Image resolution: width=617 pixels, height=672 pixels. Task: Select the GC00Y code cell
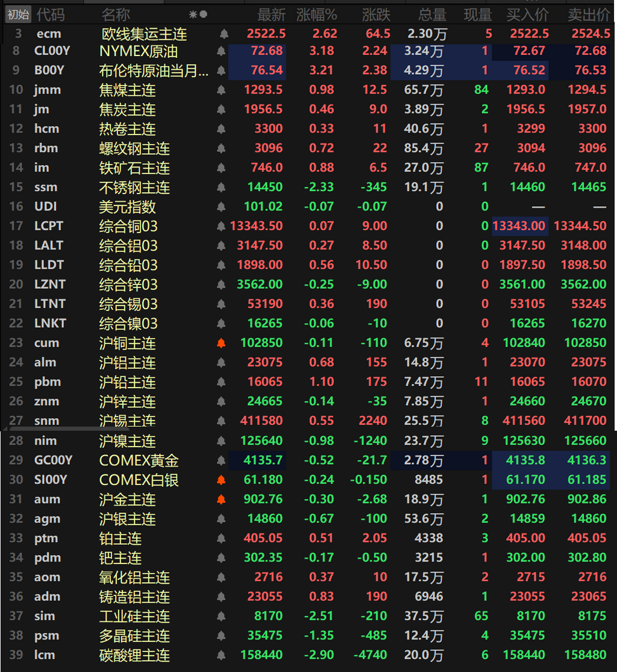click(54, 460)
